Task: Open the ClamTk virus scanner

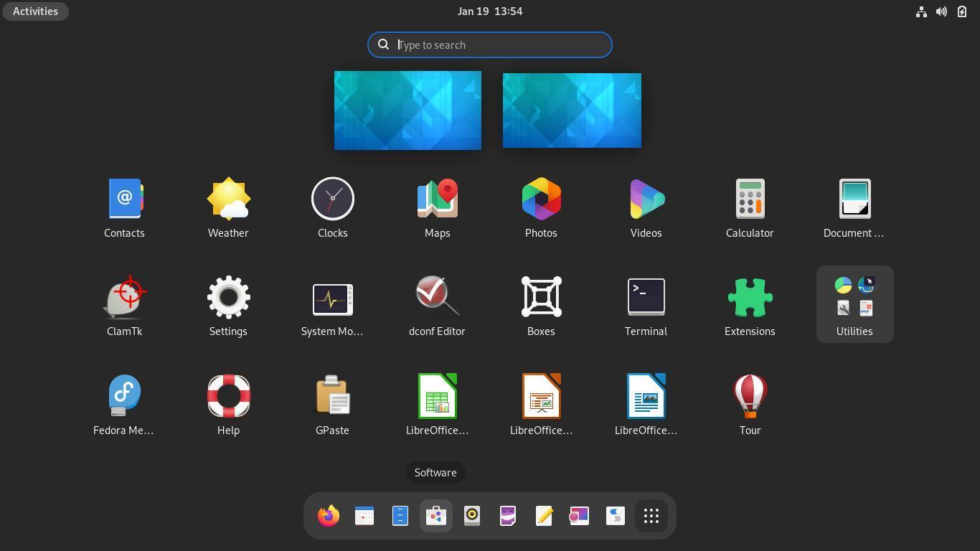Action: click(x=125, y=298)
